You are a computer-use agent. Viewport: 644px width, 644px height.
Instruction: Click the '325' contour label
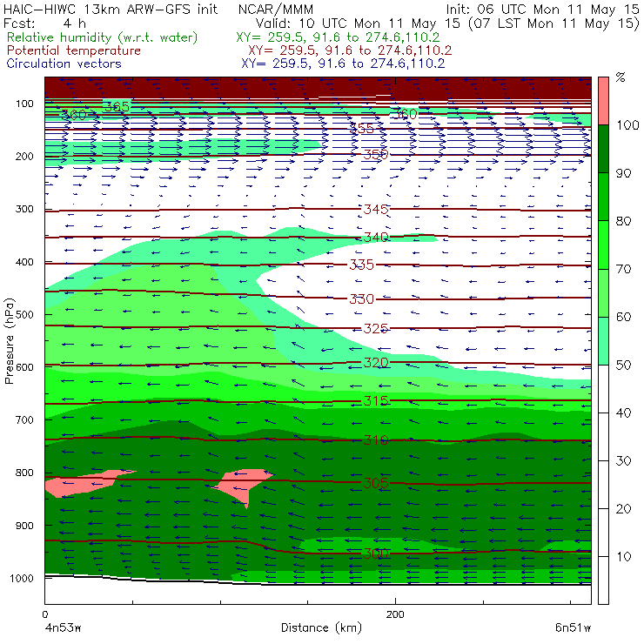tap(376, 328)
